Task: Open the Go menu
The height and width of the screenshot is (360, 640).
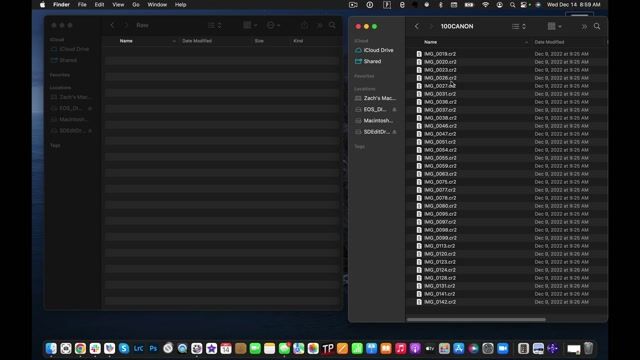Action: pyautogui.click(x=136, y=5)
